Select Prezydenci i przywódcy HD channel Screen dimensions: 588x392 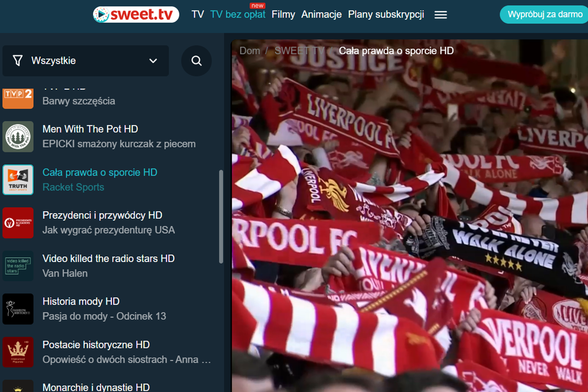pyautogui.click(x=102, y=215)
